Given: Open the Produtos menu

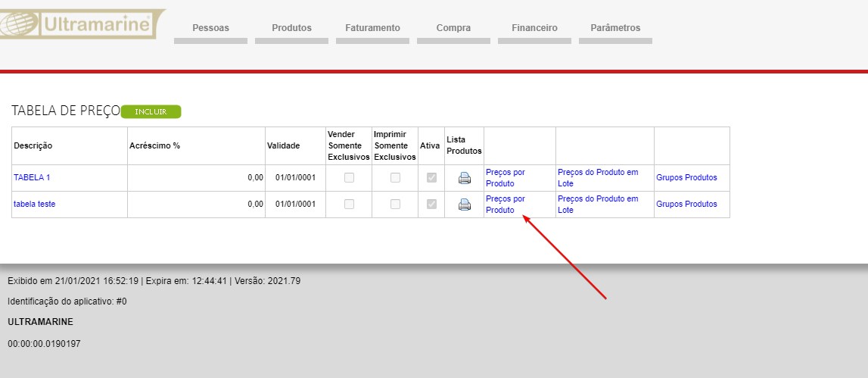Looking at the screenshot, I should pos(291,28).
